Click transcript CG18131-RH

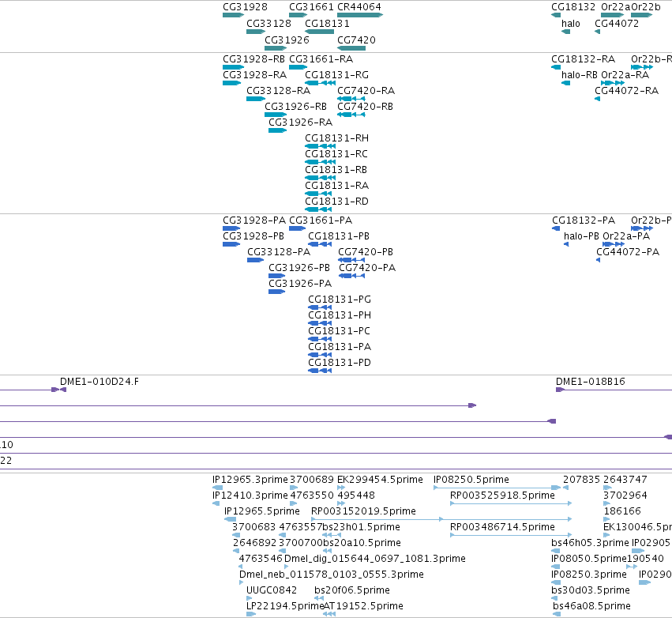click(x=320, y=146)
